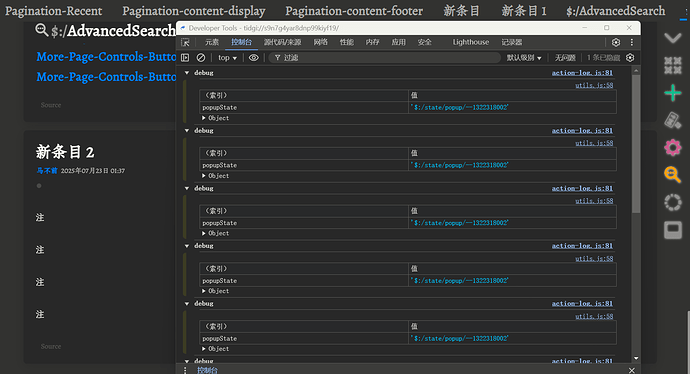Click the DevTools three-dot more options icon
Screen dimensions: 690x374
[631, 42]
